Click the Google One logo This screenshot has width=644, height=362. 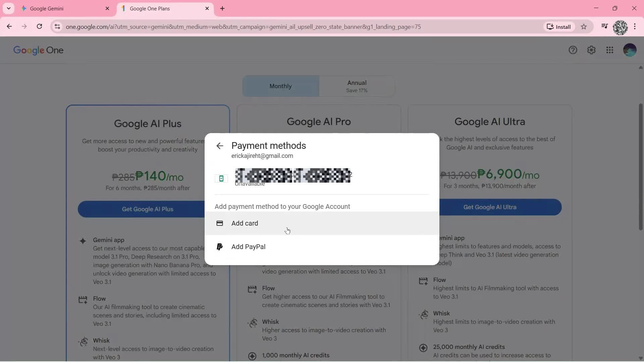tap(38, 50)
